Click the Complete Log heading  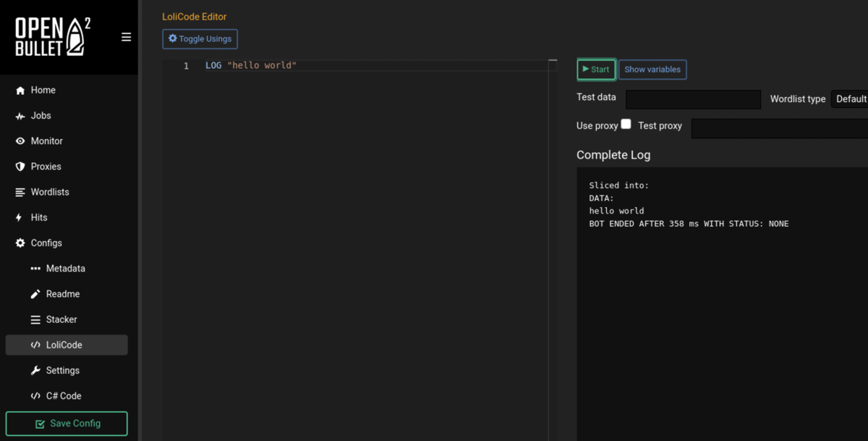tap(613, 155)
